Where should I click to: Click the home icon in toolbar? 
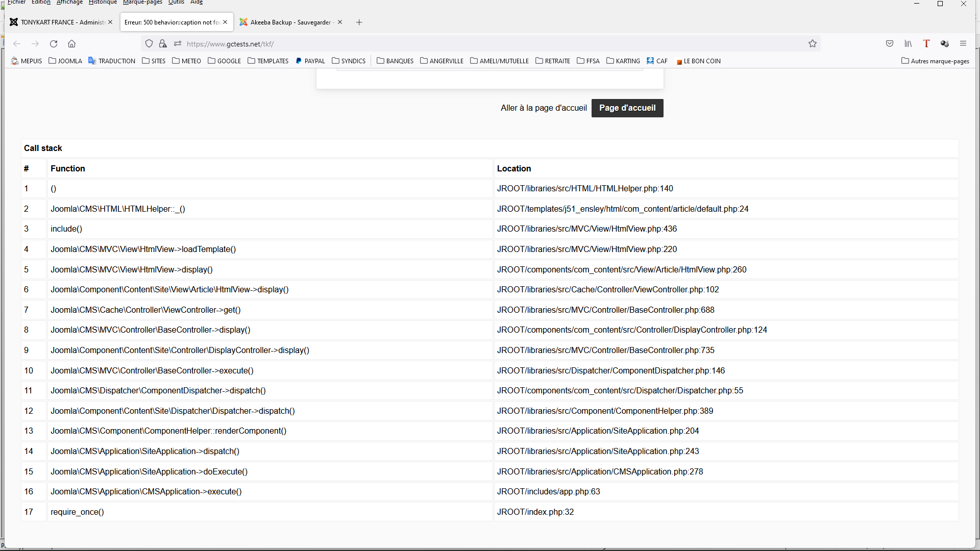(x=72, y=44)
